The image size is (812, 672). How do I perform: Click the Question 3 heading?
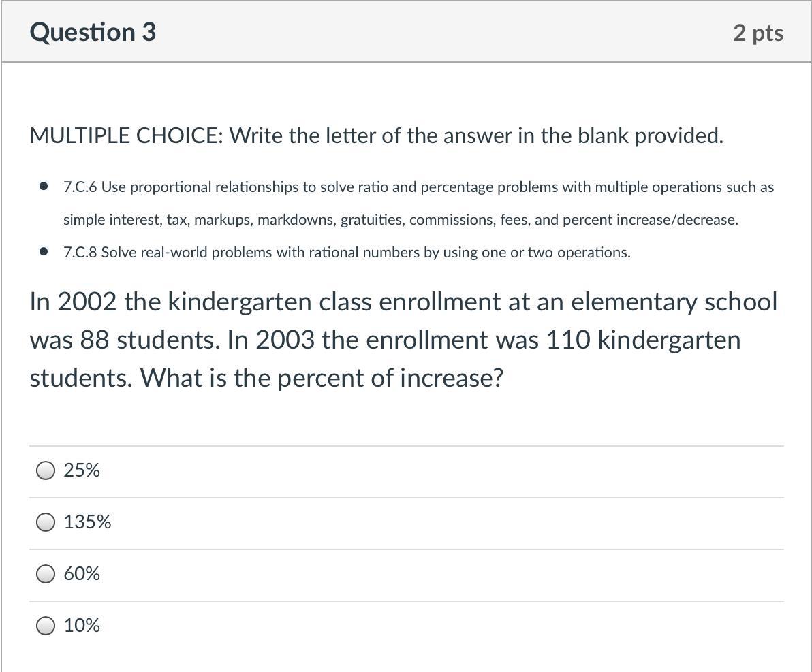(93, 32)
